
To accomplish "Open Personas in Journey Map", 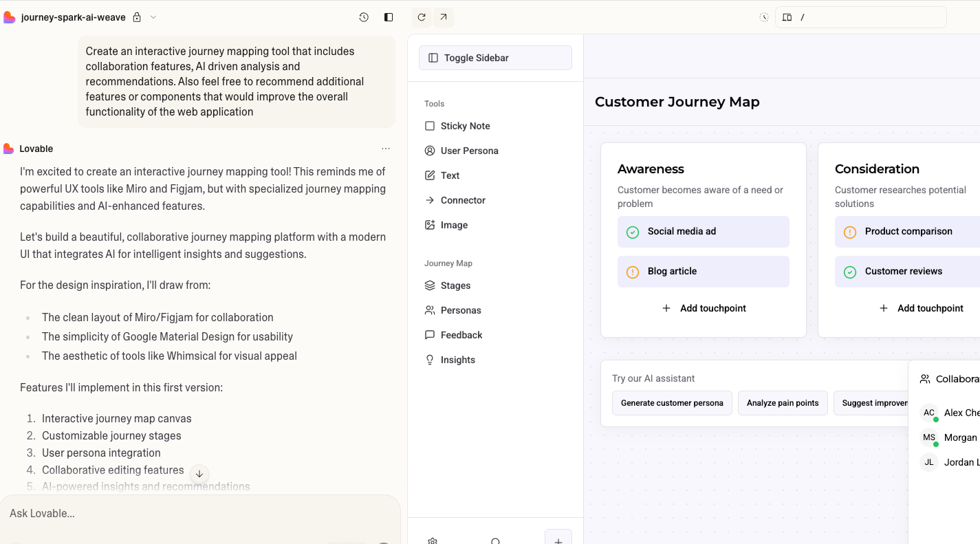I will pyautogui.click(x=495, y=310).
